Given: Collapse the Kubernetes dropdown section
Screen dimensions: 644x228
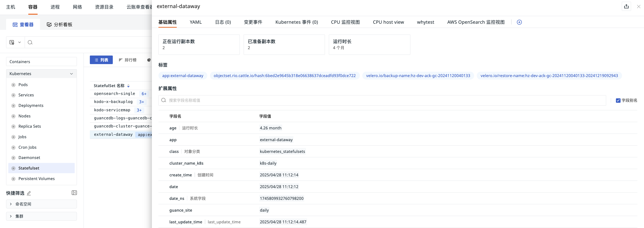Looking at the screenshot, I should click(72, 74).
